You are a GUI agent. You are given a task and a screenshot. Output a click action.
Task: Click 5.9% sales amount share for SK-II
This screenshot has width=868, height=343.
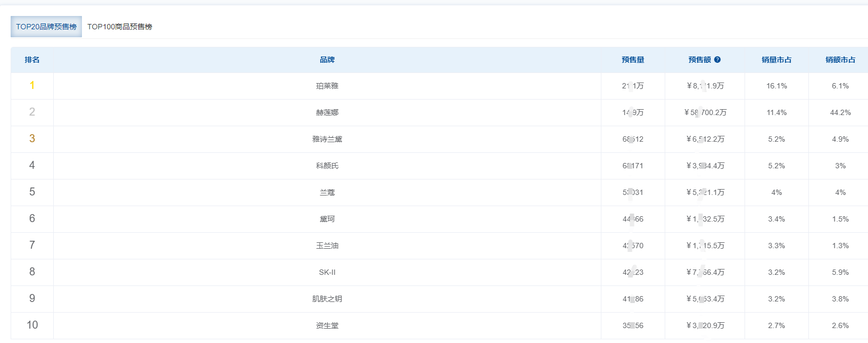coord(840,272)
